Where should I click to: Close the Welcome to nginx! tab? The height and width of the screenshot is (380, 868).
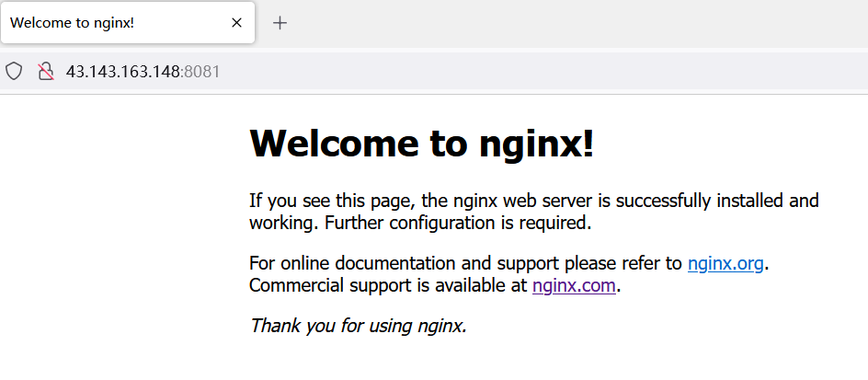pyautogui.click(x=236, y=23)
